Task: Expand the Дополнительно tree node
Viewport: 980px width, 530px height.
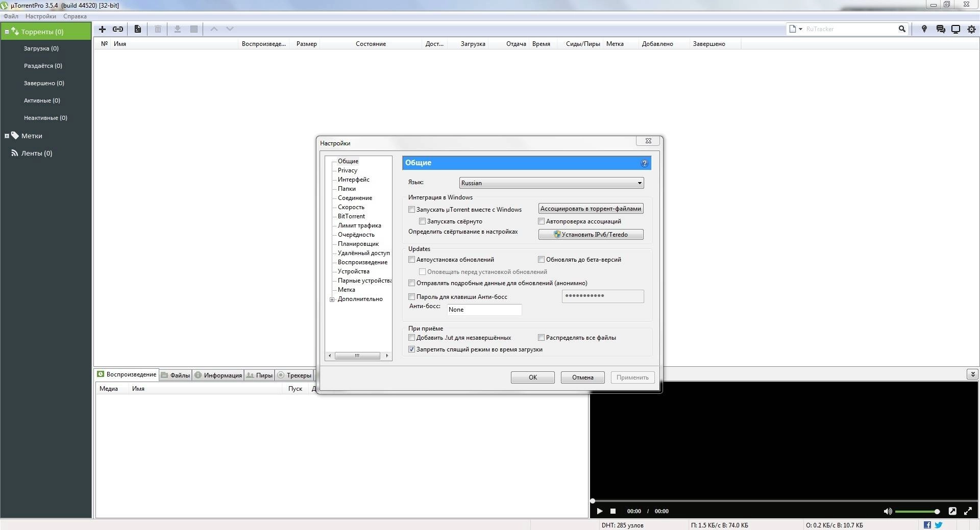Action: (332, 299)
